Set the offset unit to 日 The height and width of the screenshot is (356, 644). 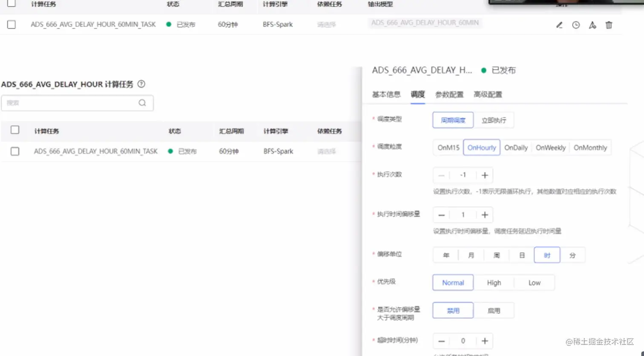pos(522,255)
